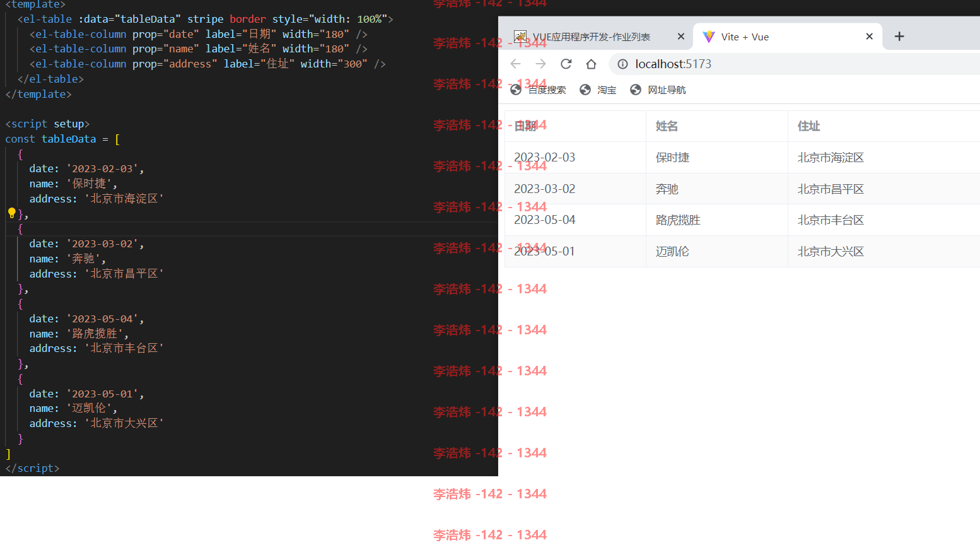Click the 北京市海淀区 address cell
The image size is (980, 545).
click(x=884, y=157)
